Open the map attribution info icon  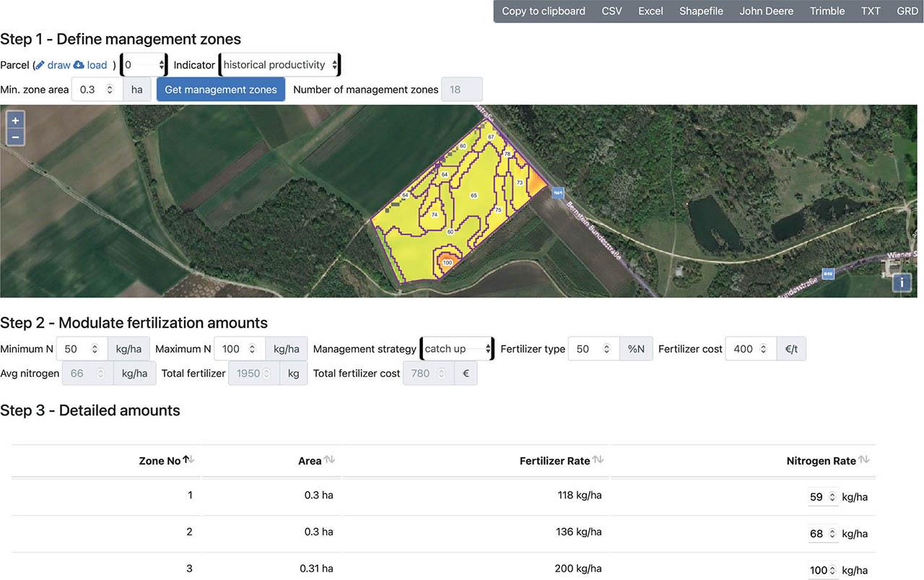pos(901,282)
